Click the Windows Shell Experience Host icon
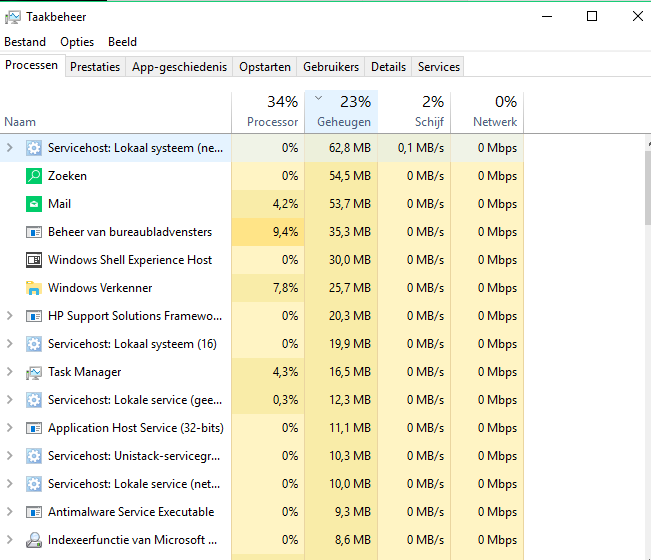651x560 pixels. pyautogui.click(x=33, y=260)
